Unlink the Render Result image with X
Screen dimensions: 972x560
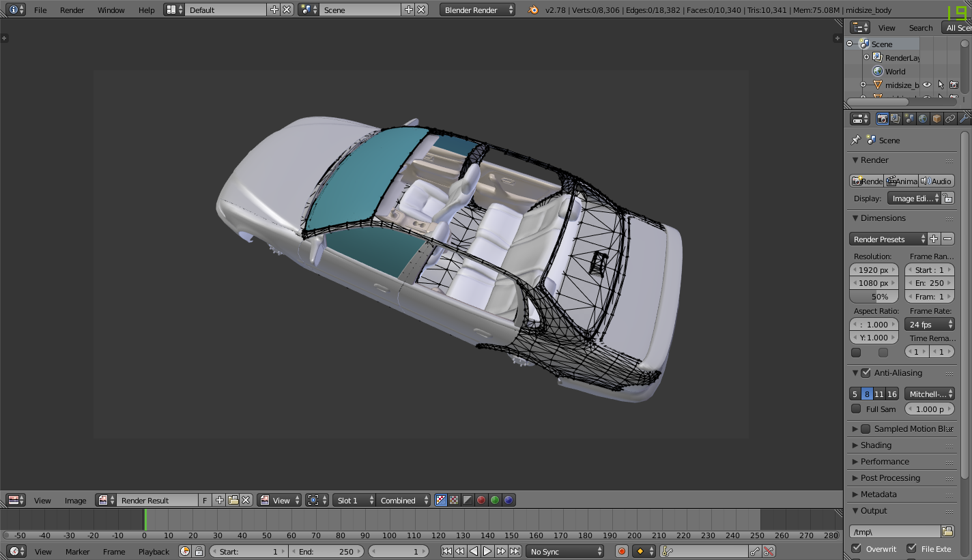pyautogui.click(x=246, y=501)
